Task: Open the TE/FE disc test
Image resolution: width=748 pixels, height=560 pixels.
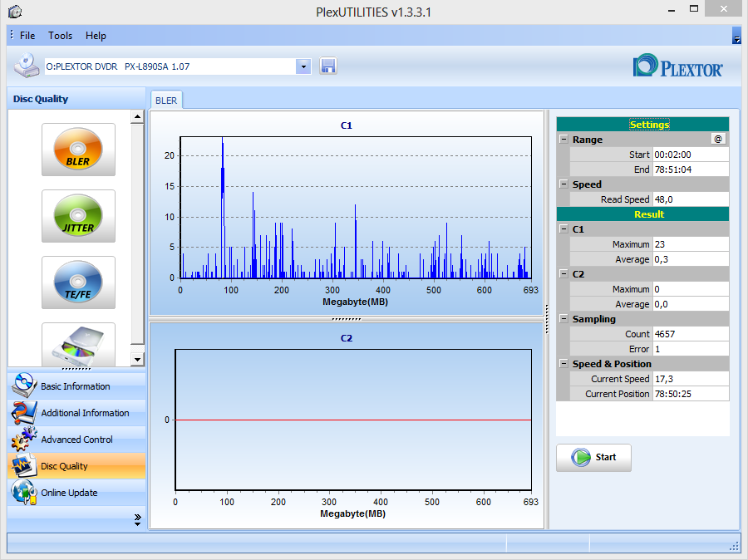Action: coord(78,282)
